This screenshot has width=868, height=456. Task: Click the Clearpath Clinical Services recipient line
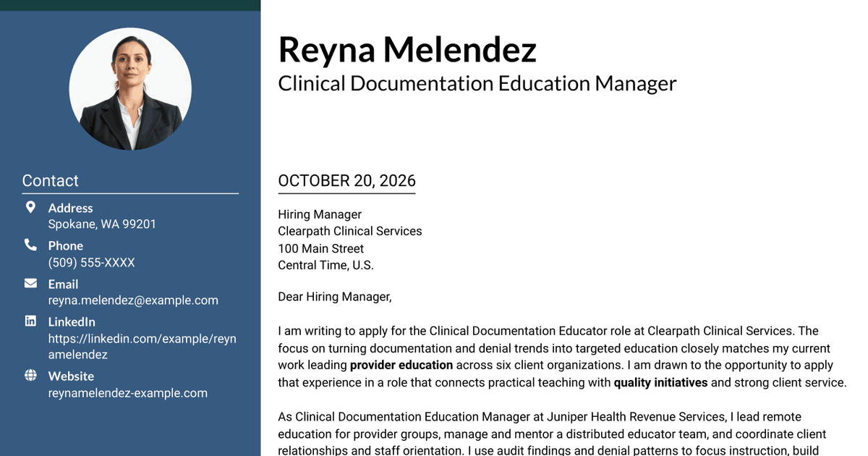click(350, 231)
